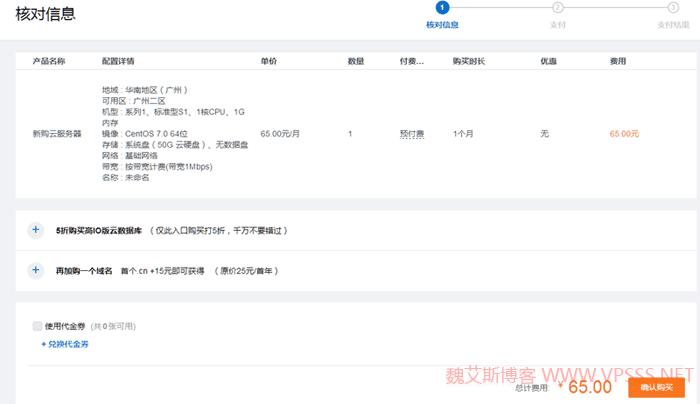Click the 购买时长 column header

pyautogui.click(x=468, y=61)
